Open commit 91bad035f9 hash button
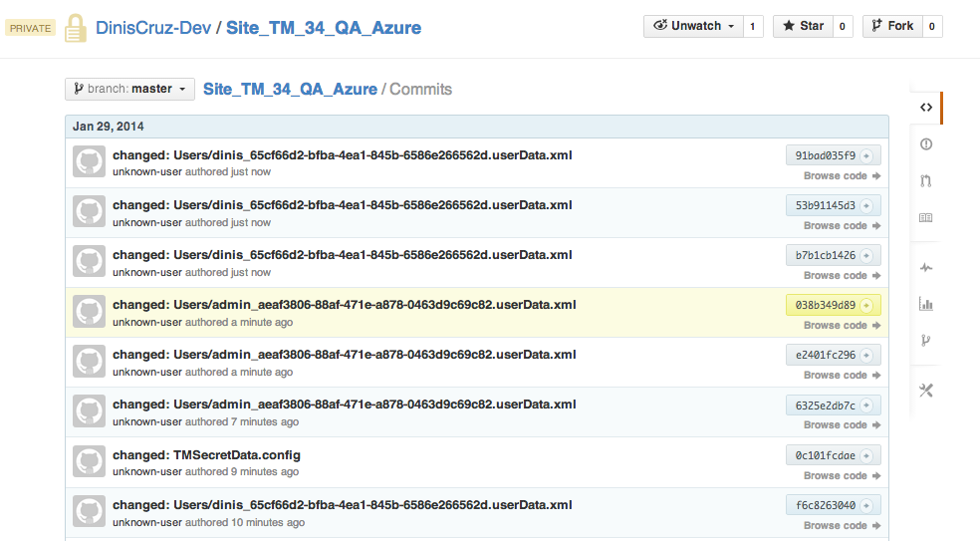The width and height of the screenshot is (980, 541). tap(826, 155)
